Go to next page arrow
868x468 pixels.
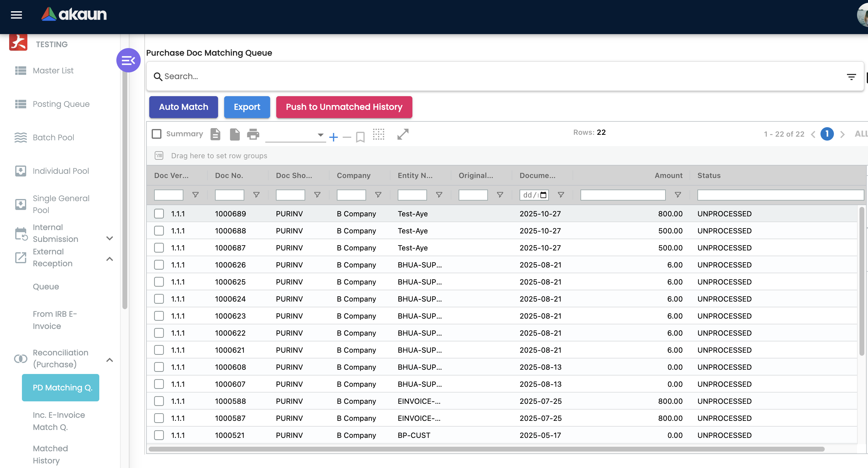(x=842, y=134)
